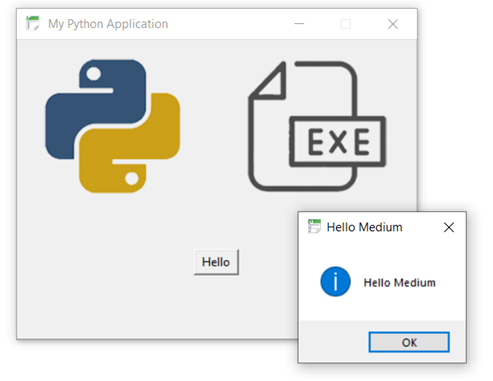Click the 'My Python Application' title text
This screenshot has height=381, width=493.
108,24
